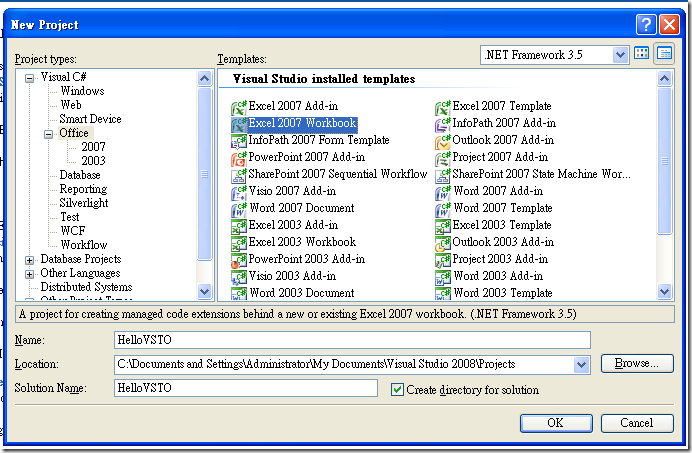Image resolution: width=692 pixels, height=453 pixels.
Task: Select the Workflow project type
Action: click(84, 245)
